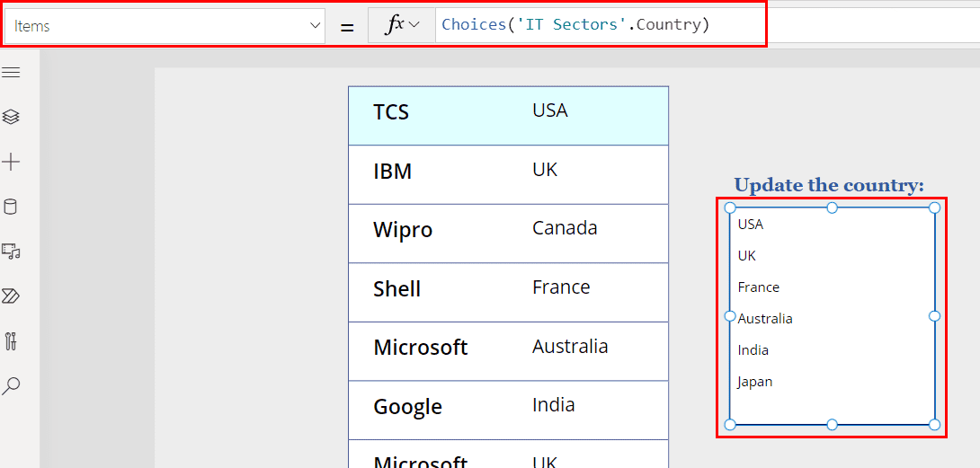Click France in the Shell row
Screen dimensions: 980x468
561,287
